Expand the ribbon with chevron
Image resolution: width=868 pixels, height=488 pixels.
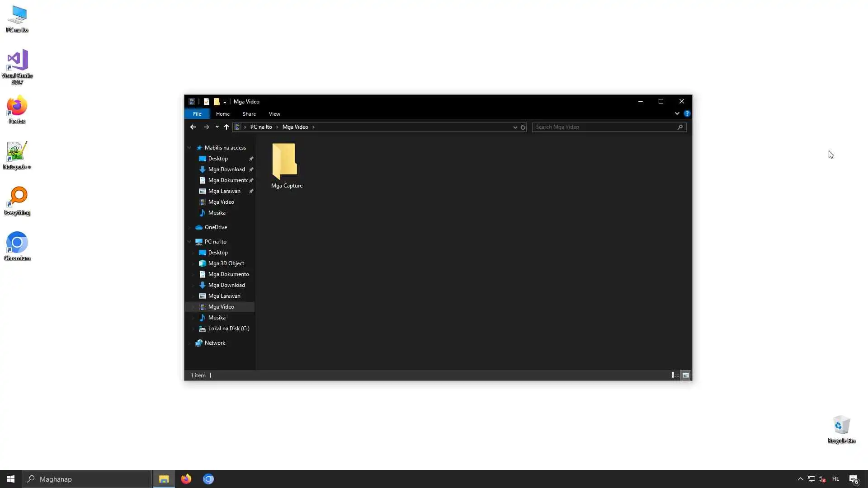tap(677, 114)
